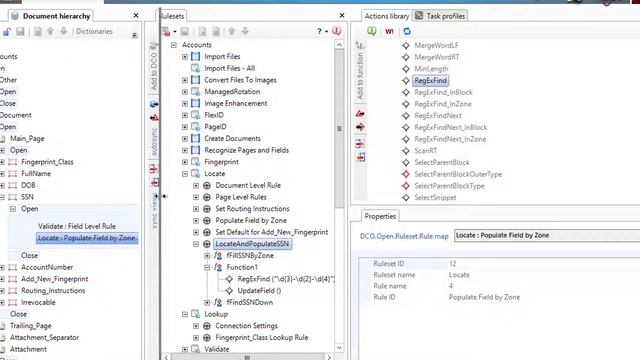Click the new ruleset icon in Rulesets toolbar
Viewport: 640px width, 360px height.
(x=166, y=31)
